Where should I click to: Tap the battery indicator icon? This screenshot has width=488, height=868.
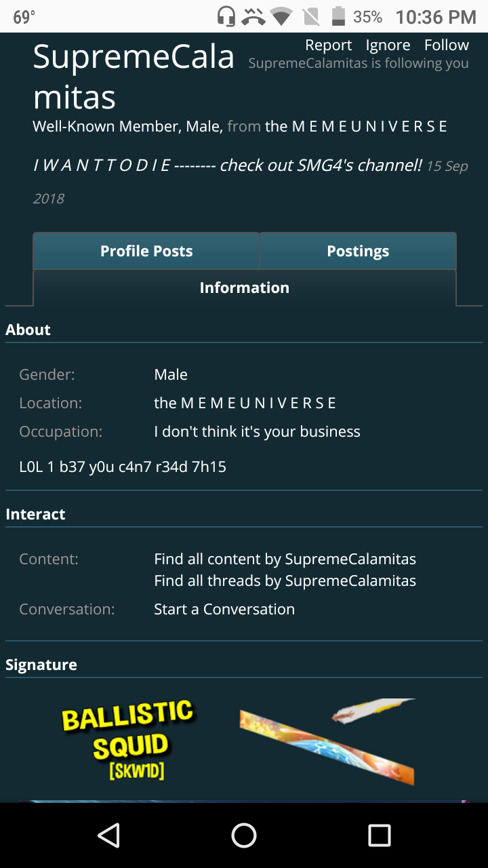coord(338,16)
